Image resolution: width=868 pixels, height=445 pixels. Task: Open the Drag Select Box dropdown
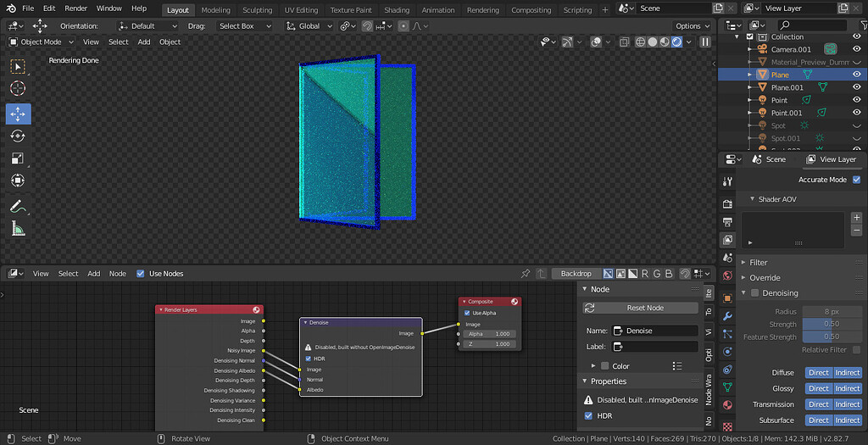245,26
